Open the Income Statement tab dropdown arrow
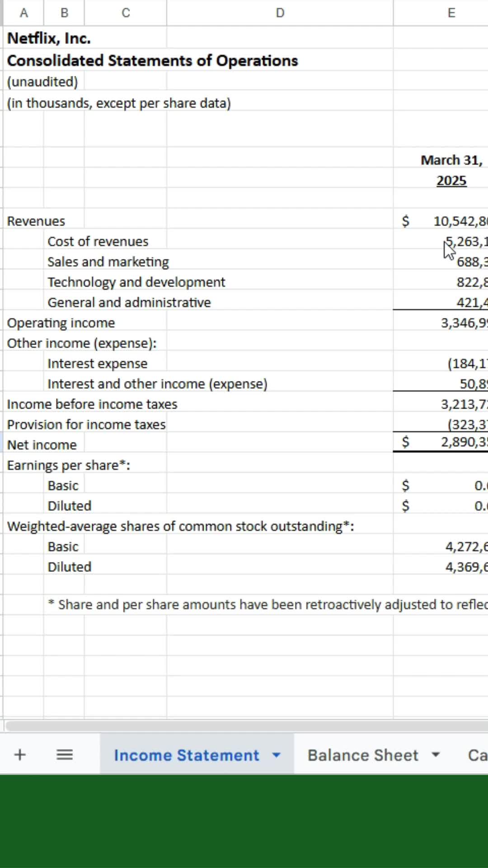 (x=277, y=755)
